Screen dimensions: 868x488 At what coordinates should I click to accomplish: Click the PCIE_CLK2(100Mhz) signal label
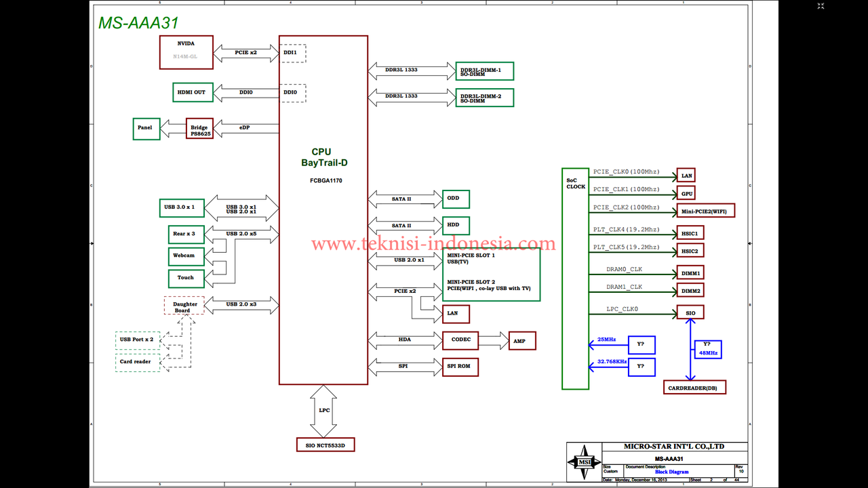(x=626, y=207)
